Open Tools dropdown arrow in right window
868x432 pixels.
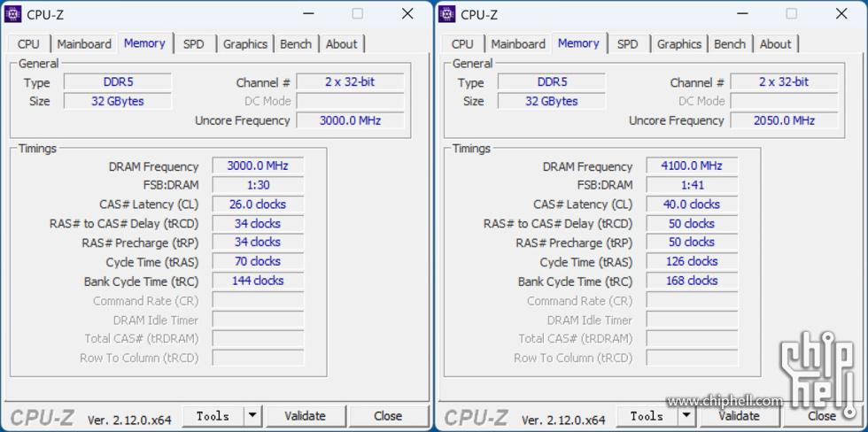(686, 415)
